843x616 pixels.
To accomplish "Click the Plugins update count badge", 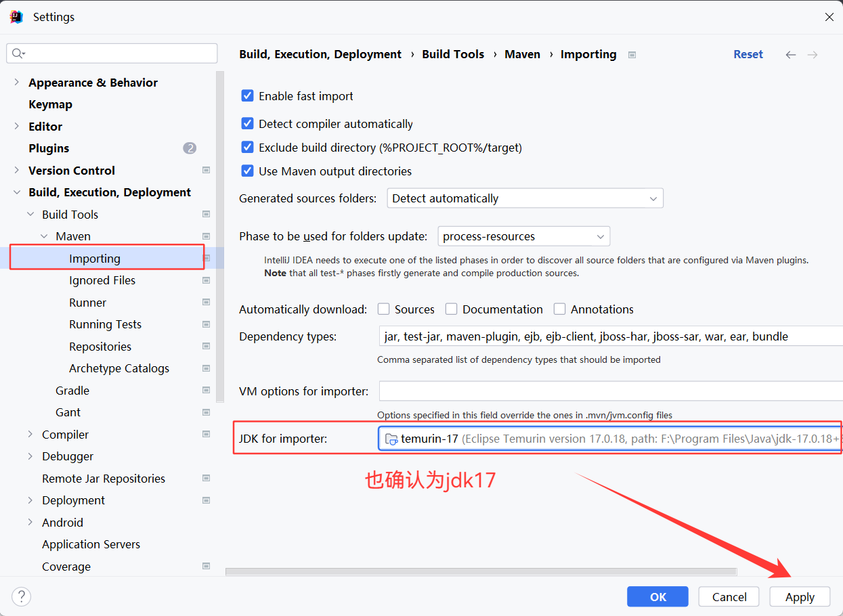I will click(190, 148).
